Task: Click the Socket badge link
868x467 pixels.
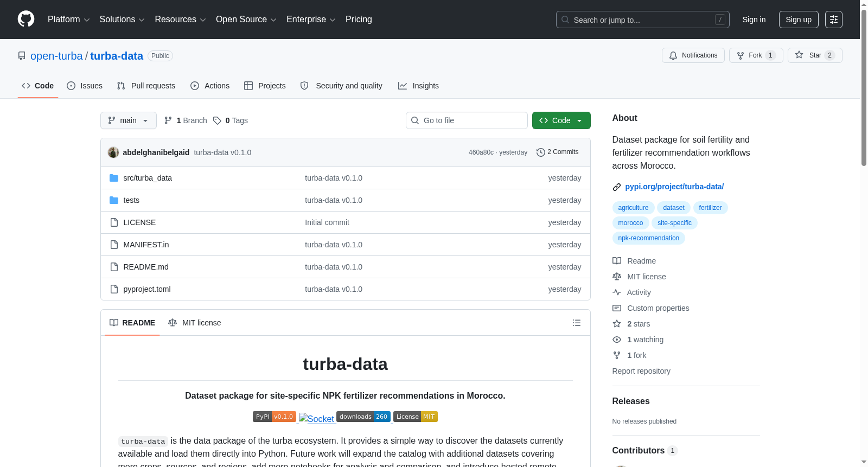Action: [317, 418]
